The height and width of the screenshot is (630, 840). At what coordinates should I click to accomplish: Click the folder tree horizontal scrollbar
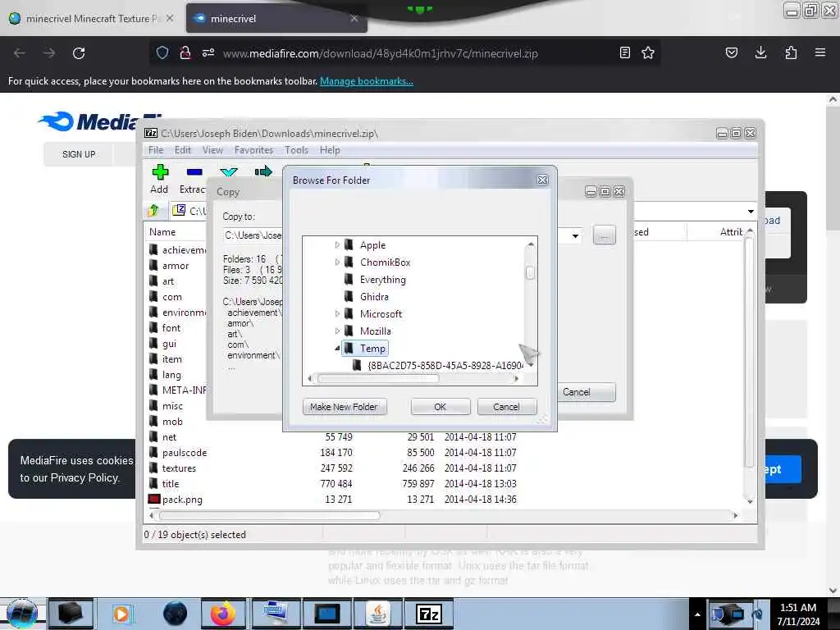pyautogui.click(x=377, y=379)
